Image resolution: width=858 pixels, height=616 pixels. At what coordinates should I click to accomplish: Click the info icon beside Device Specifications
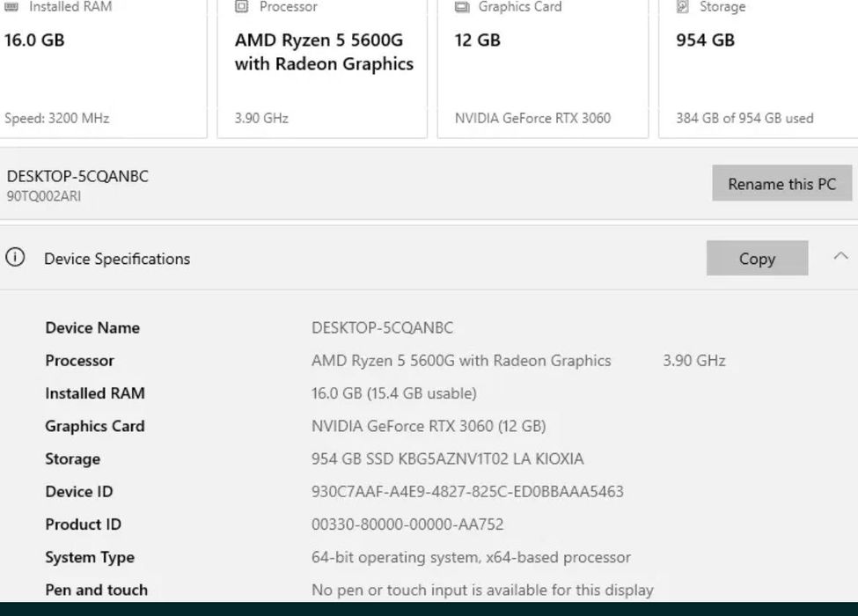(x=15, y=258)
